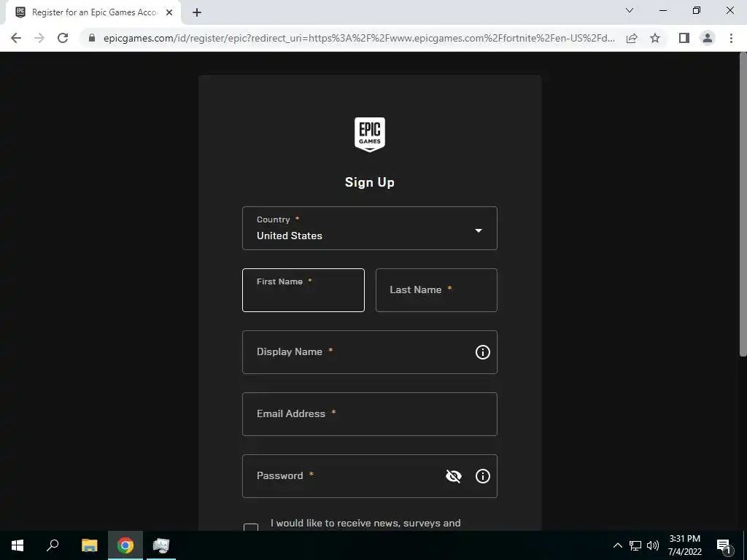This screenshot has height=560, width=747.
Task: Check the receive news and surveys checkbox
Action: coord(251,527)
